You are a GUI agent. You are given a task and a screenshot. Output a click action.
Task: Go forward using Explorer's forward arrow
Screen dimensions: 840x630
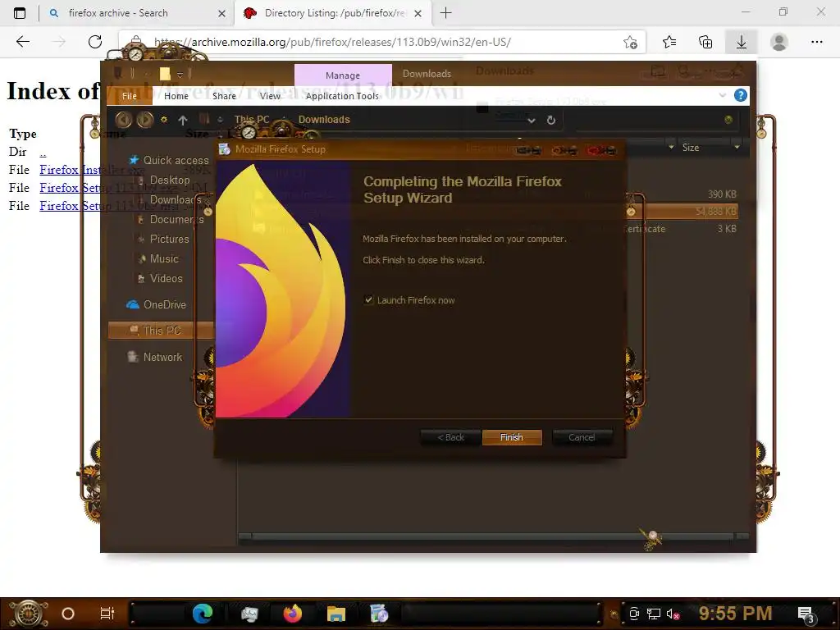(x=144, y=120)
